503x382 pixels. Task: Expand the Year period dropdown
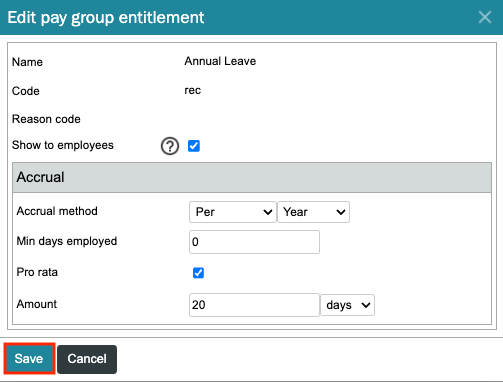(x=313, y=212)
